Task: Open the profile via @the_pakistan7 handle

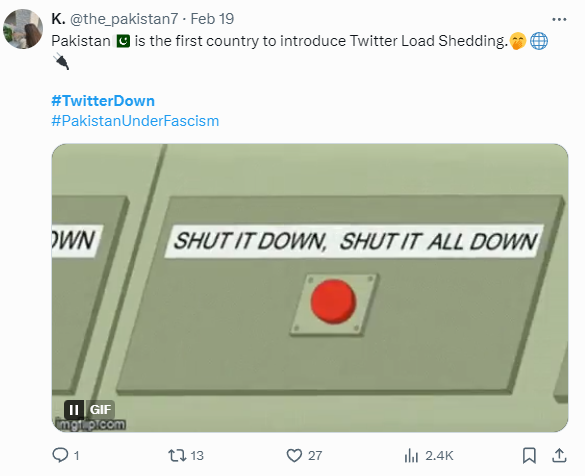Action: click(x=124, y=19)
